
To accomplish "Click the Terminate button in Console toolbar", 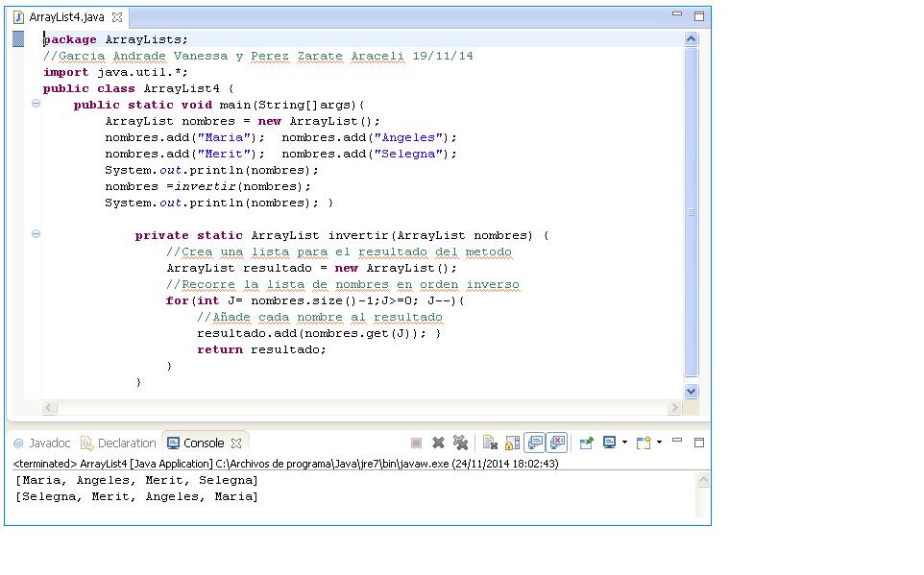I will [416, 443].
